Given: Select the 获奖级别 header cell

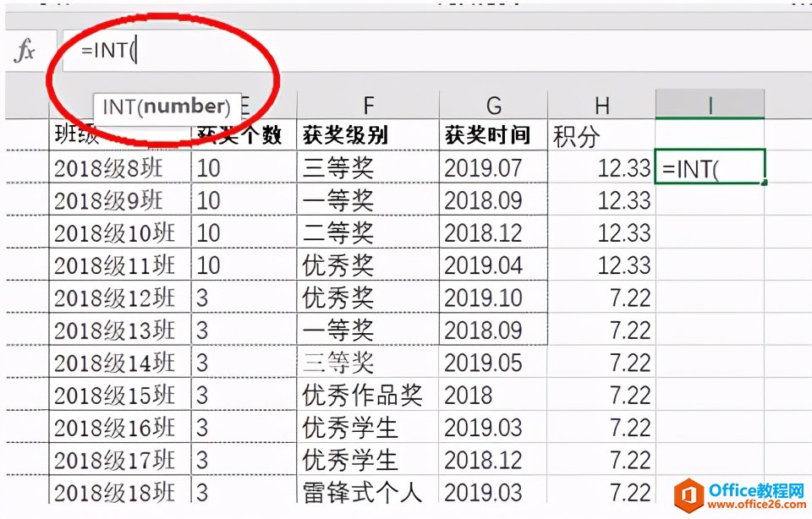Looking at the screenshot, I should coord(368,134).
